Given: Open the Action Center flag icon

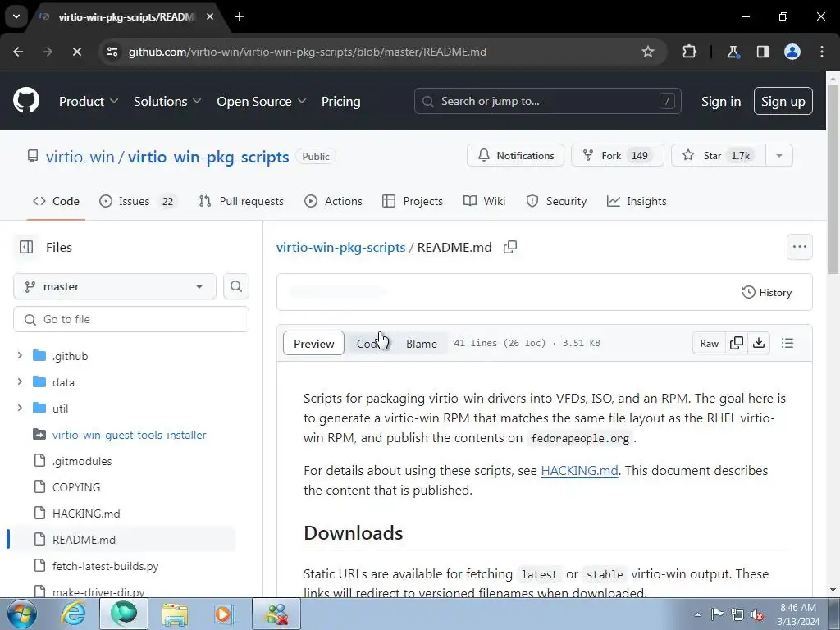Looking at the screenshot, I should point(717,614).
